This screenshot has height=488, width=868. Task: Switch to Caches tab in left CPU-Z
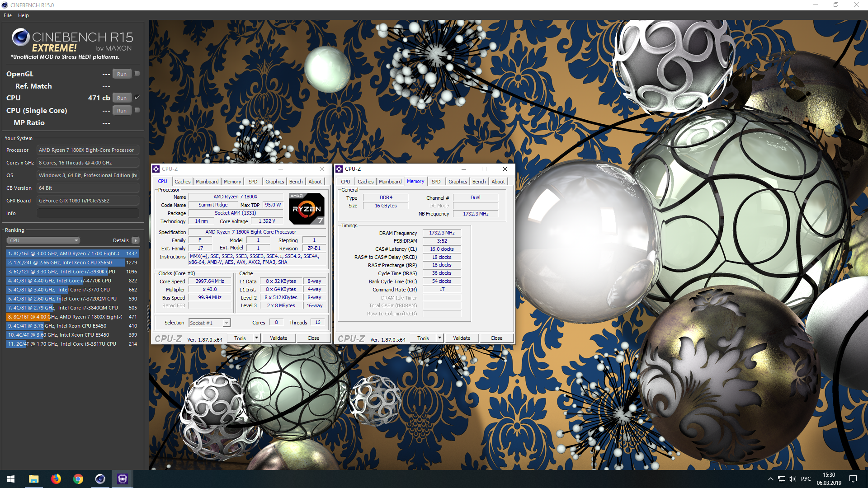[183, 182]
